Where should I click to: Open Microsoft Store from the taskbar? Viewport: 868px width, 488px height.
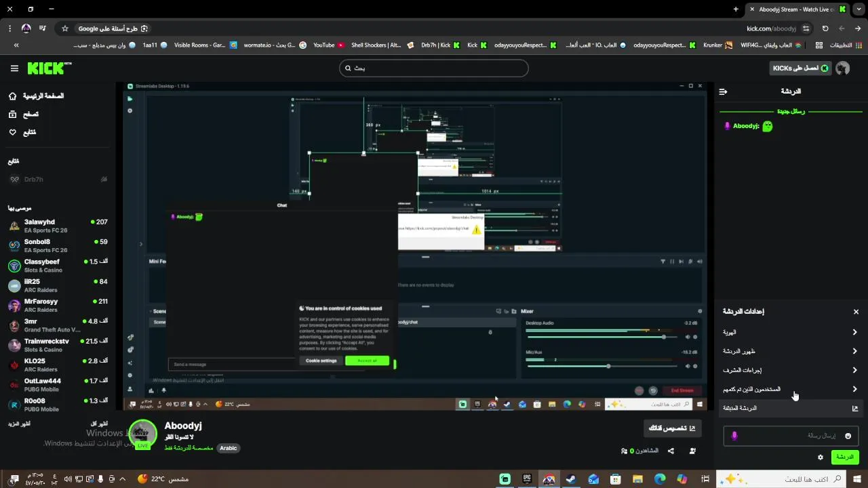coord(616,479)
